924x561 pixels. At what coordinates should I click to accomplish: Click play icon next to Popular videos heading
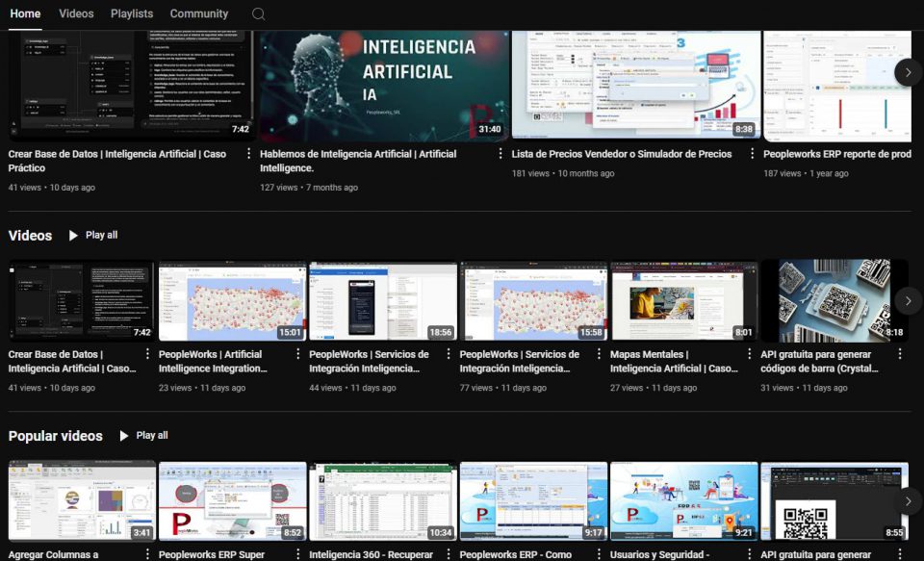click(124, 436)
